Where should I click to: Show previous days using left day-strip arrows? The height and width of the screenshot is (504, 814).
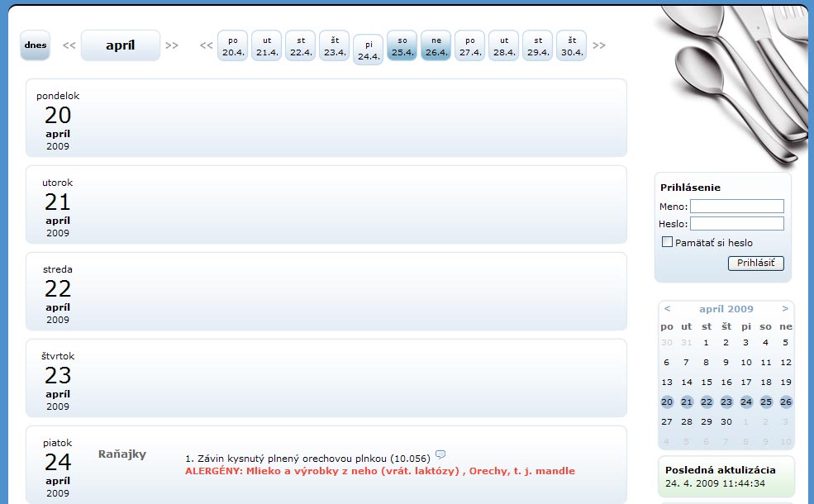tap(207, 45)
